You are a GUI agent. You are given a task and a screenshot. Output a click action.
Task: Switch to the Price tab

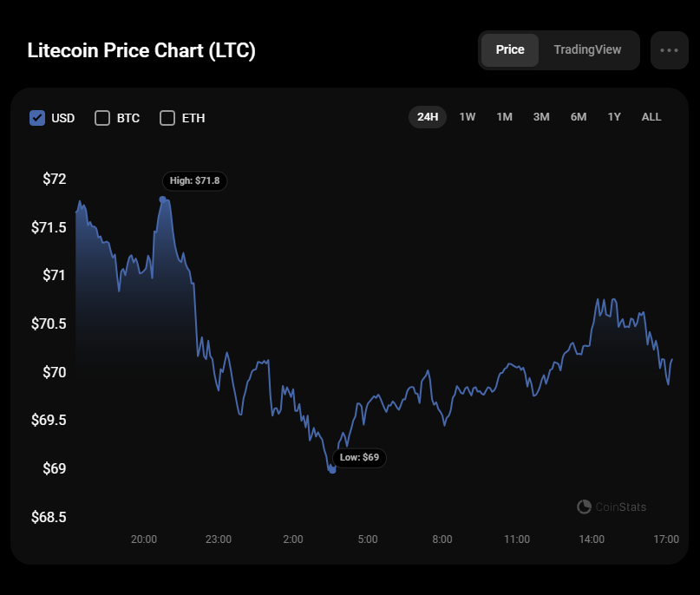click(x=510, y=49)
